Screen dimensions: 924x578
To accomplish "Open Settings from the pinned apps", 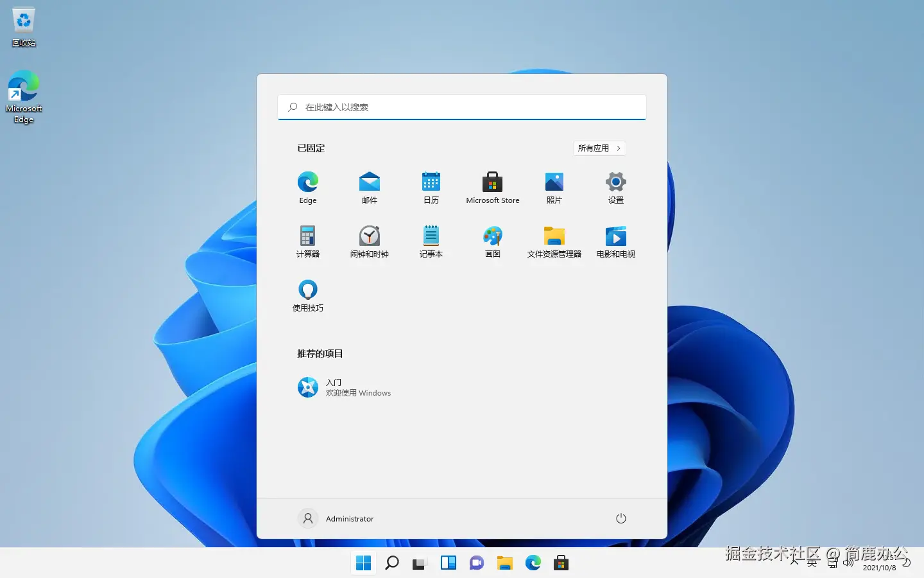I will [615, 188].
